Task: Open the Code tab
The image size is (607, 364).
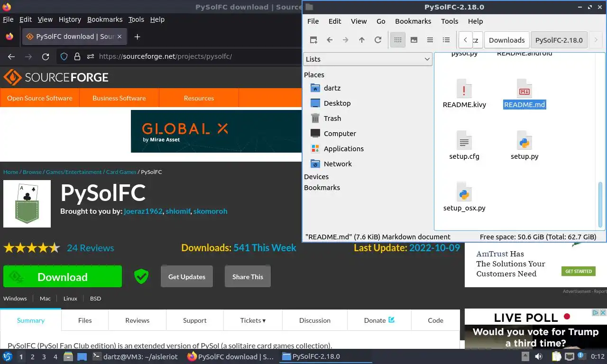Action: pos(435,320)
